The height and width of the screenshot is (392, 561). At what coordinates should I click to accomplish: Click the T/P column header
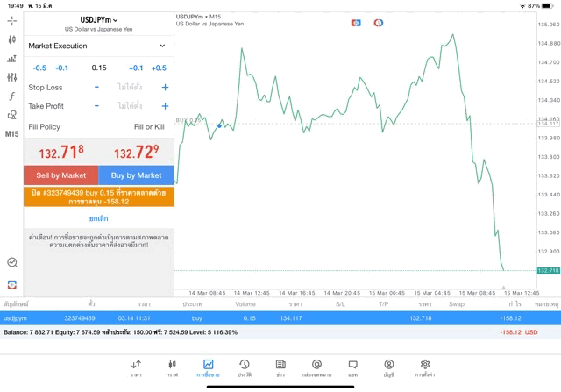(384, 304)
